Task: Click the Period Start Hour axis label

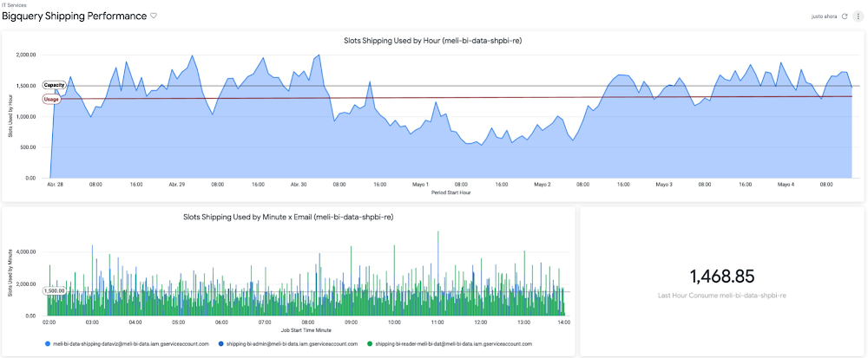Action: [x=451, y=192]
